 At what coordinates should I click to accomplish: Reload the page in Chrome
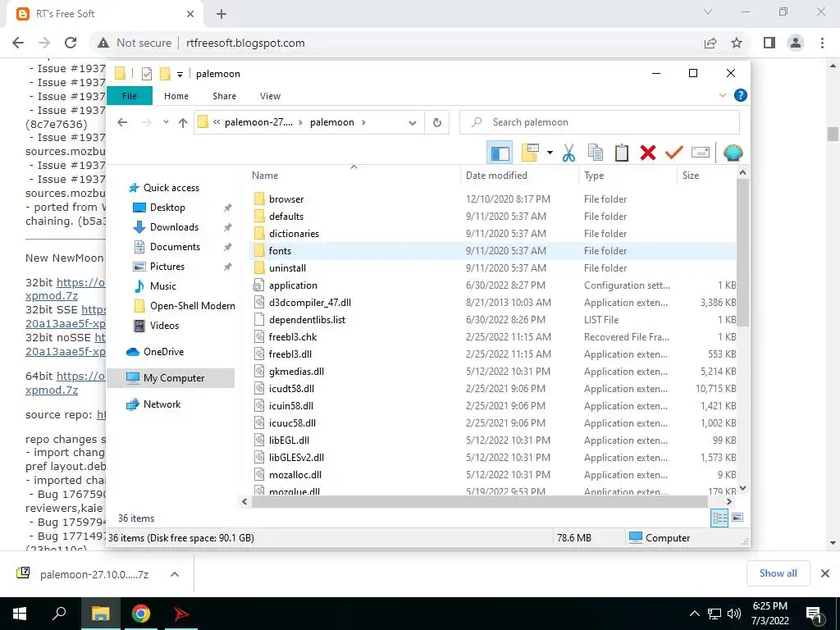(x=71, y=43)
